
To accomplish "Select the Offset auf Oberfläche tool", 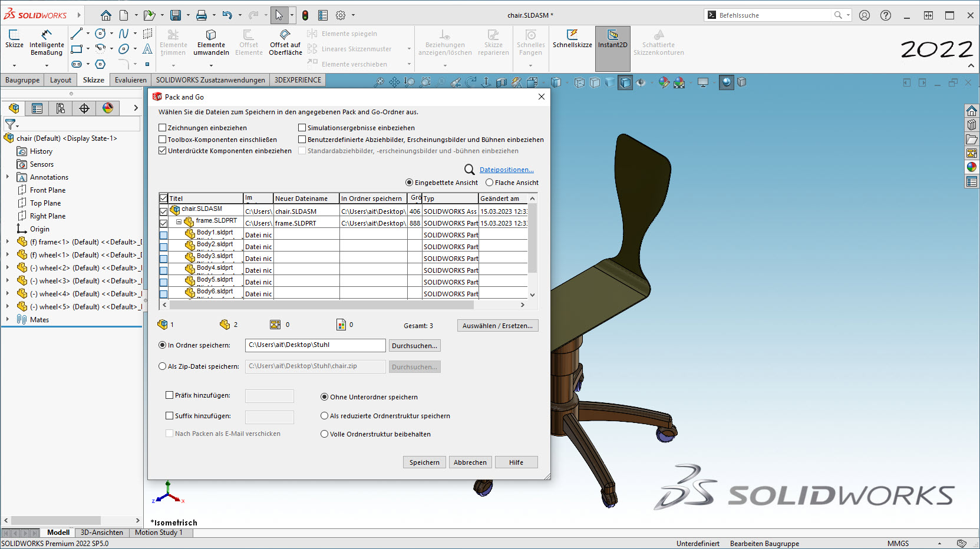I will pos(285,42).
